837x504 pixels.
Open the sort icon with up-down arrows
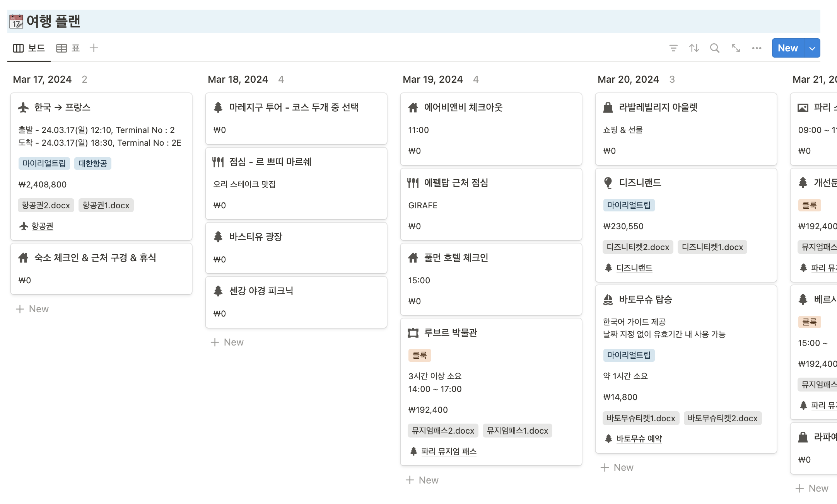click(694, 48)
